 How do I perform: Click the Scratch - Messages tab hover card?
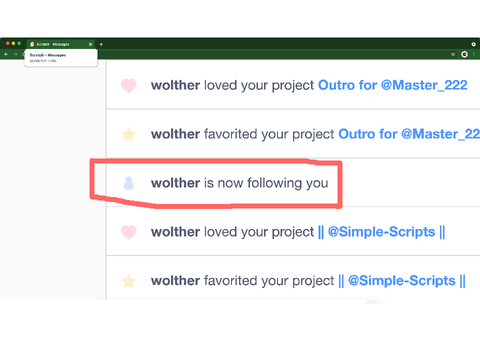61,58
